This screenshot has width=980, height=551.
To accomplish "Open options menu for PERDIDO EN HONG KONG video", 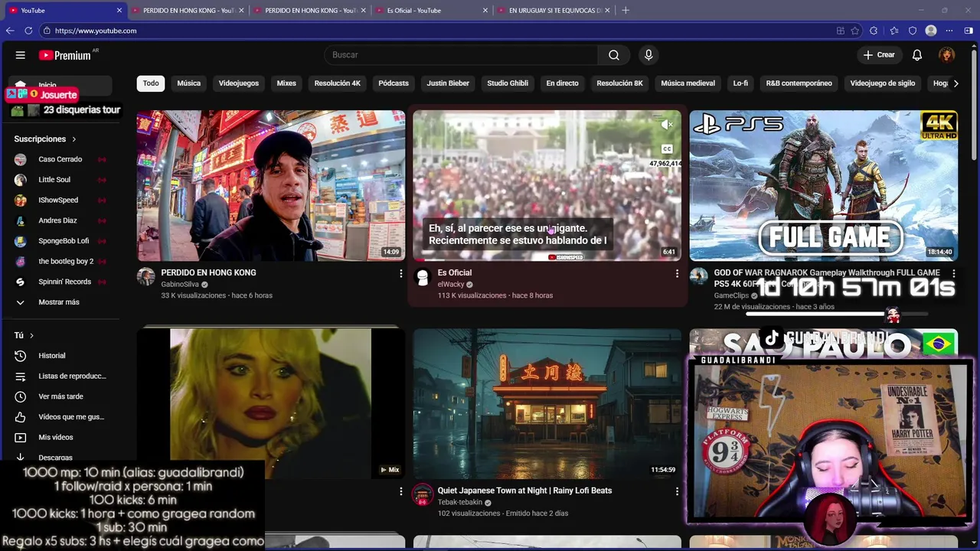I will point(400,273).
